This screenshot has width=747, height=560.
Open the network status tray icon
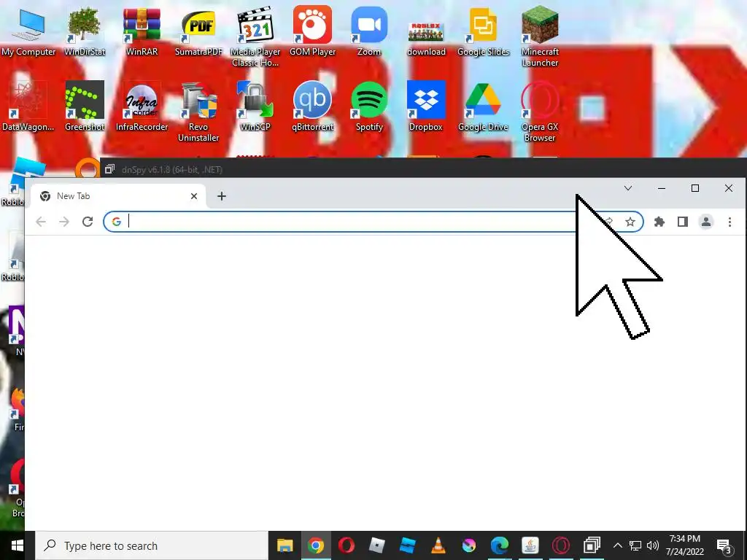pyautogui.click(x=635, y=545)
